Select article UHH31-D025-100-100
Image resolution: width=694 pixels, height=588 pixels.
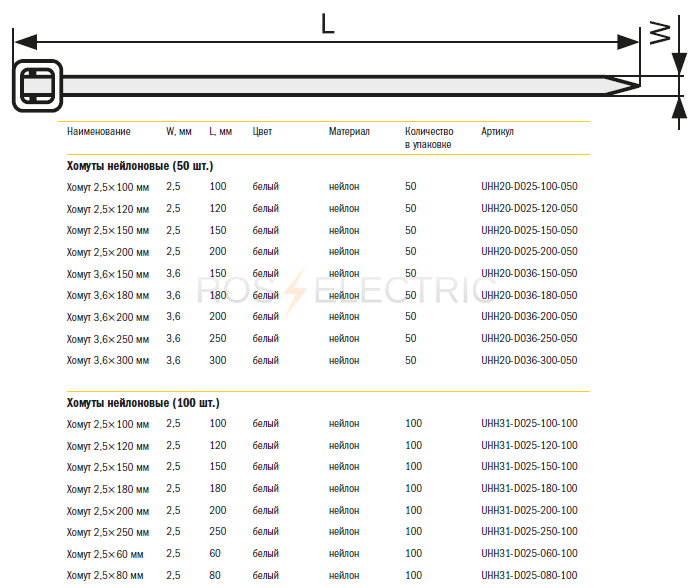coord(529,423)
